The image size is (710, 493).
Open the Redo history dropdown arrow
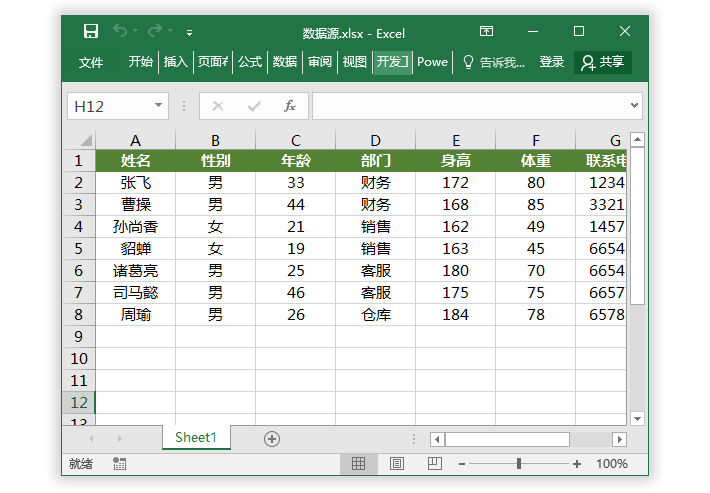tap(171, 31)
